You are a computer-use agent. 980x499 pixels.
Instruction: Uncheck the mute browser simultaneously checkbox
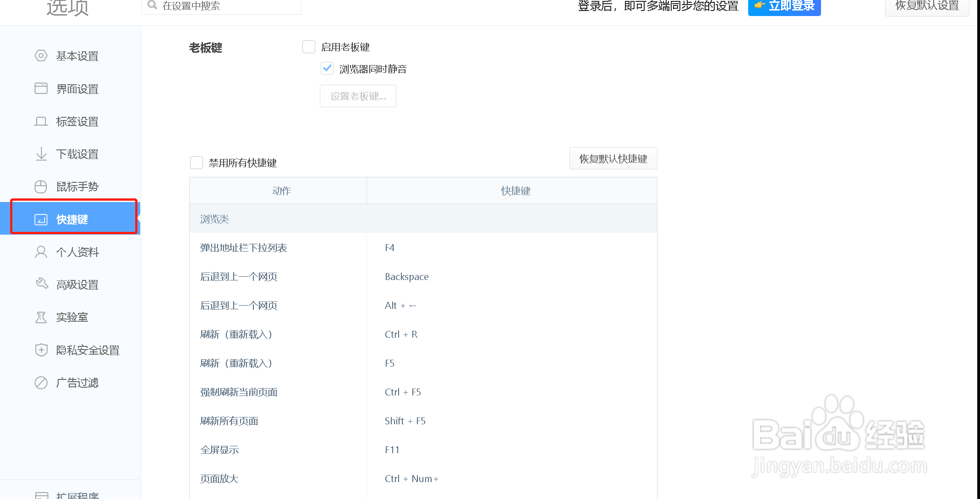pos(327,69)
